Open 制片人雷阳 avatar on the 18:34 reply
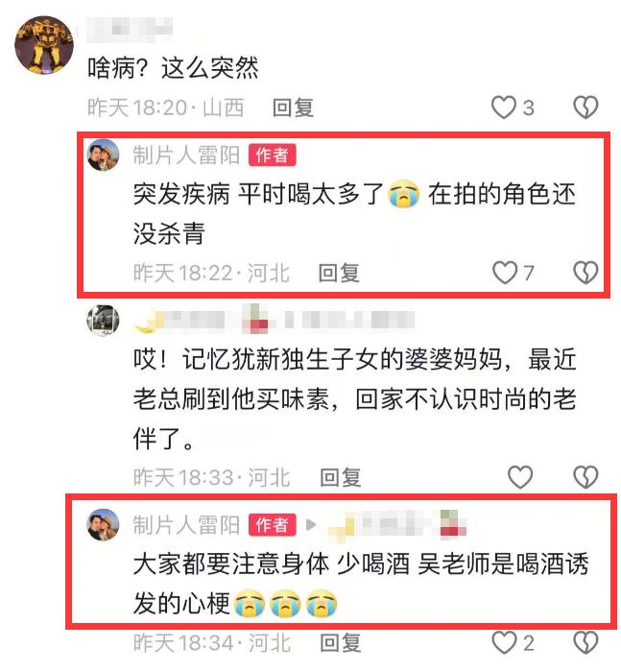This screenshot has height=672, width=621. [103, 524]
